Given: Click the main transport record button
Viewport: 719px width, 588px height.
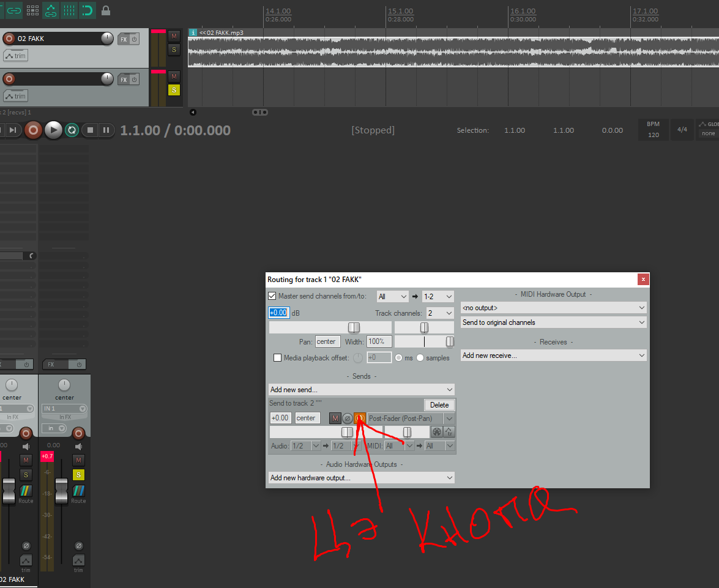Looking at the screenshot, I should [33, 130].
